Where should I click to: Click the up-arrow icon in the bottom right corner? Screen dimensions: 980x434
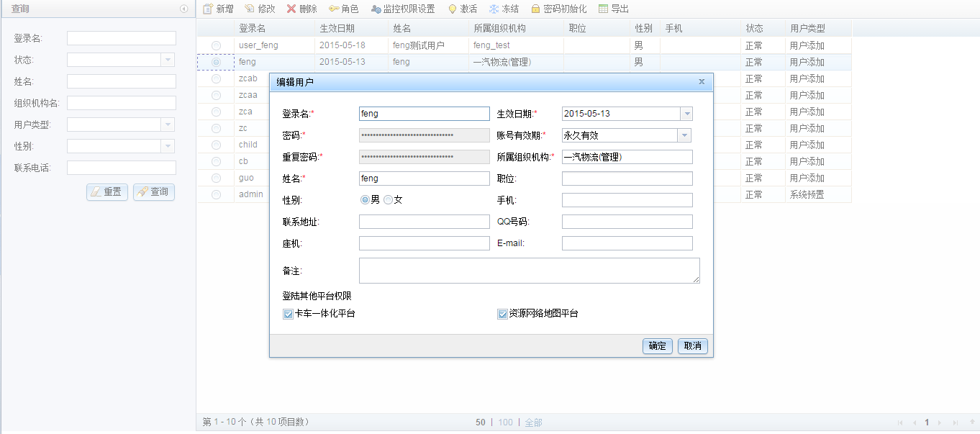972,422
